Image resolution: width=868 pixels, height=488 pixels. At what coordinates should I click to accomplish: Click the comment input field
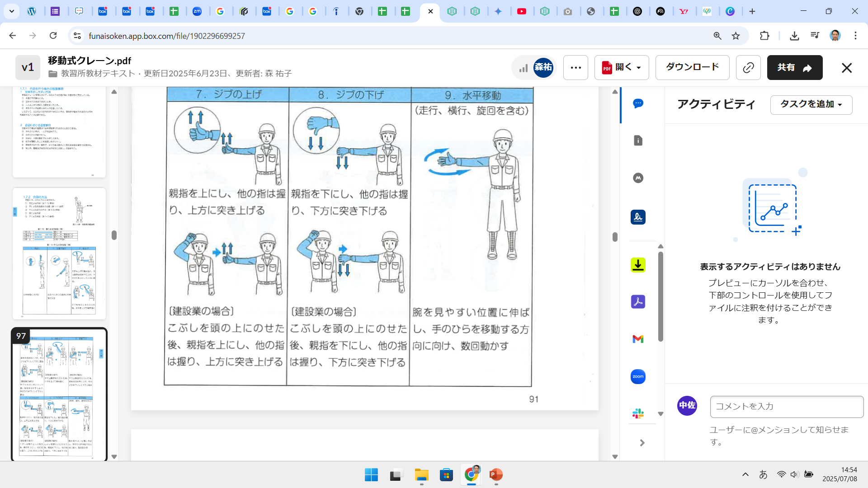787,407
